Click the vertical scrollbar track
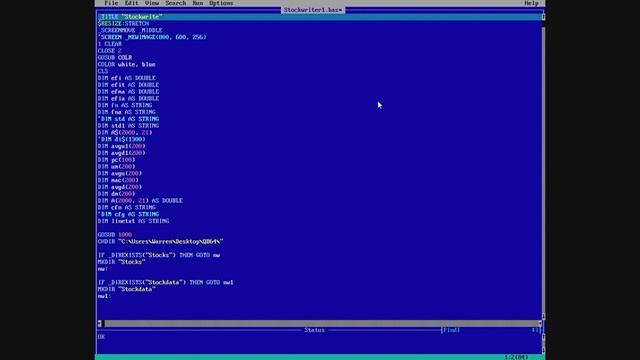 (543, 169)
